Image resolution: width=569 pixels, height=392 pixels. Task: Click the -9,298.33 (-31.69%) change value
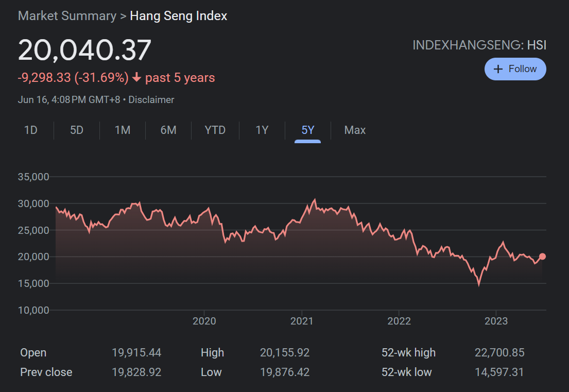(73, 78)
